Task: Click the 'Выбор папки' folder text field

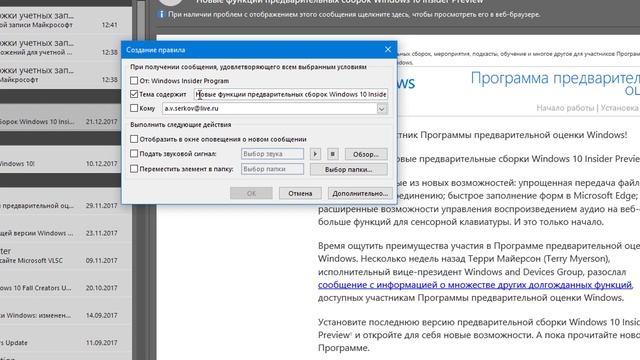Action: [272, 169]
